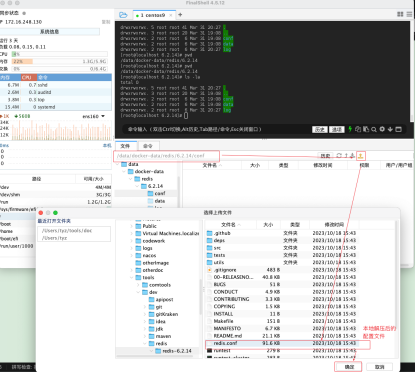This screenshot has width=415, height=372.
Task: Close the centos9 session tab
Action: click(171, 15)
